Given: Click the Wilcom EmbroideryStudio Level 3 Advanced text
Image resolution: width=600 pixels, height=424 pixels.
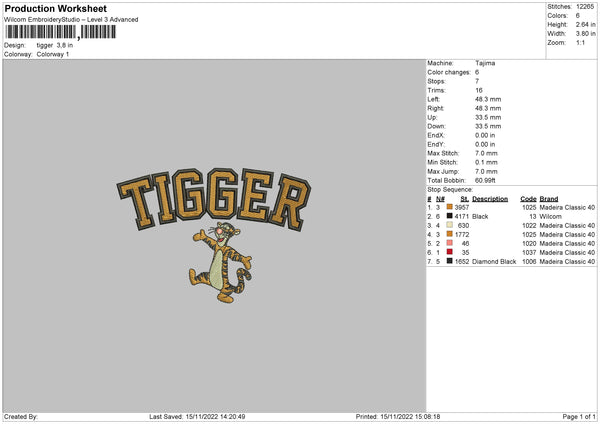Looking at the screenshot, I should point(71,20).
